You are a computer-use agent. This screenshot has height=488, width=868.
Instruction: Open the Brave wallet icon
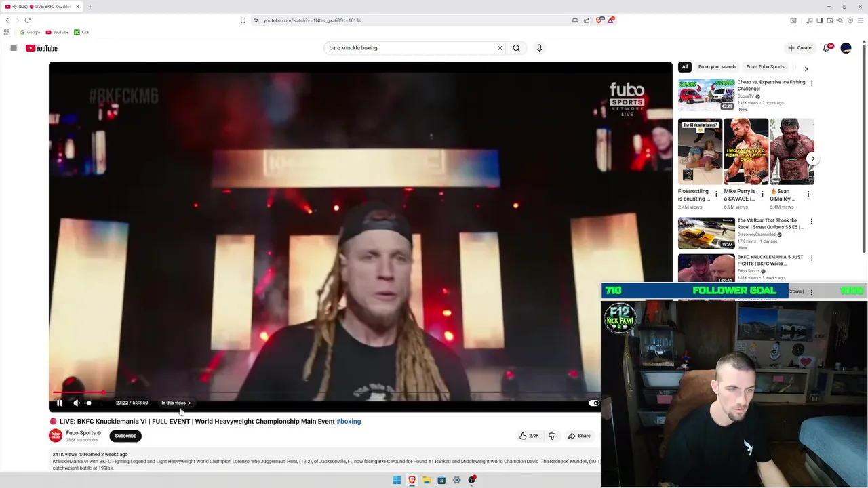[x=830, y=20]
